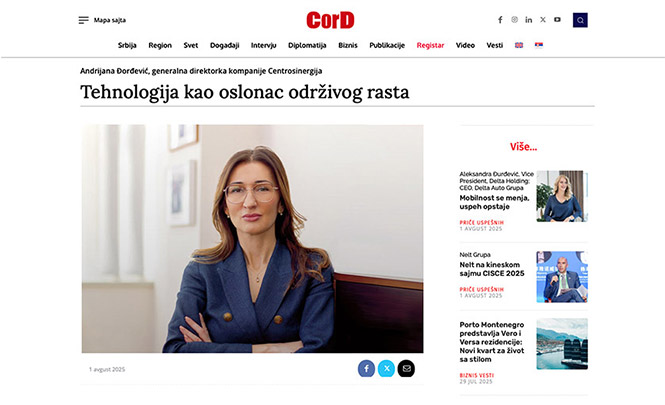Share article by email icon
This screenshot has width=665, height=405.
(x=406, y=369)
